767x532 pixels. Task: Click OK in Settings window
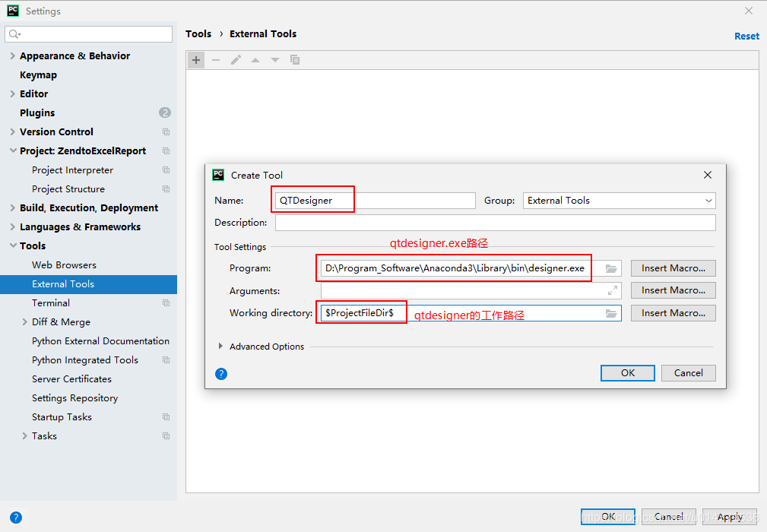pos(608,517)
